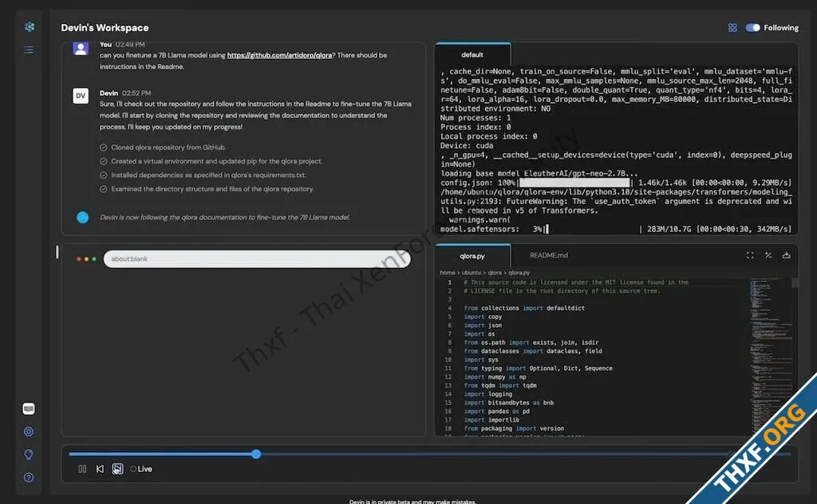This screenshot has width=817, height=504.
Task: Jump to Live mode
Action: click(141, 469)
